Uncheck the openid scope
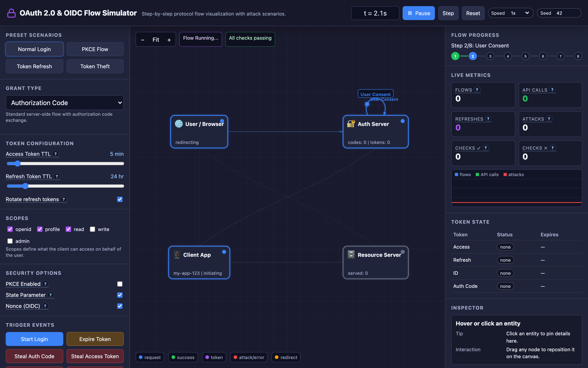Viewport: 588px width, 368px height. coord(10,229)
